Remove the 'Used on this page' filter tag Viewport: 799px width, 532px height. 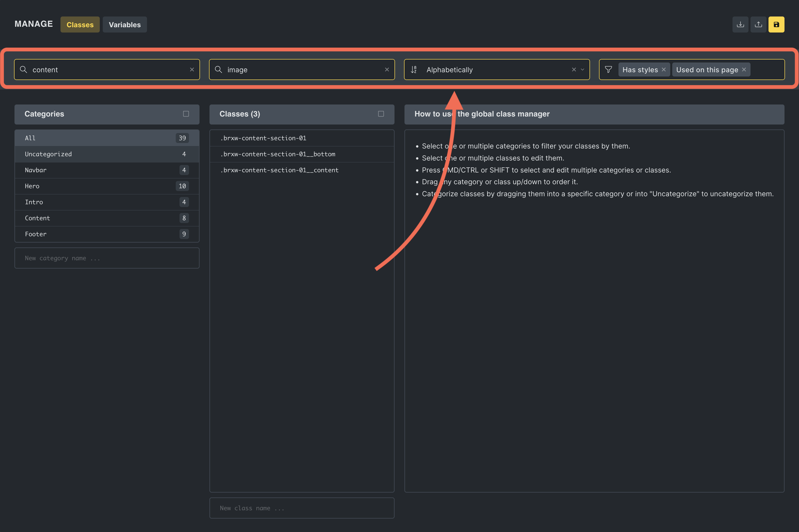(x=744, y=69)
